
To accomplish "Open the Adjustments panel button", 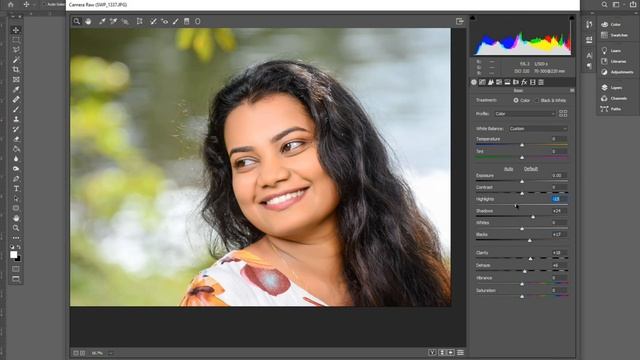I will 617,72.
